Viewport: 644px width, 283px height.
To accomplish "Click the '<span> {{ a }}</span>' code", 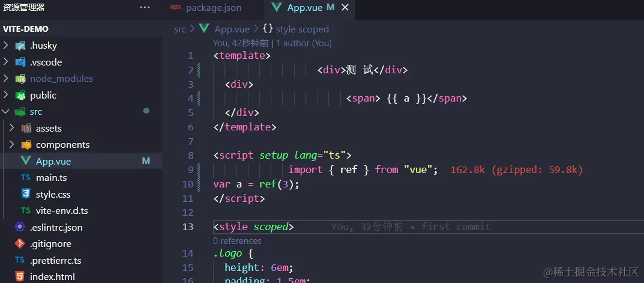I will [407, 99].
